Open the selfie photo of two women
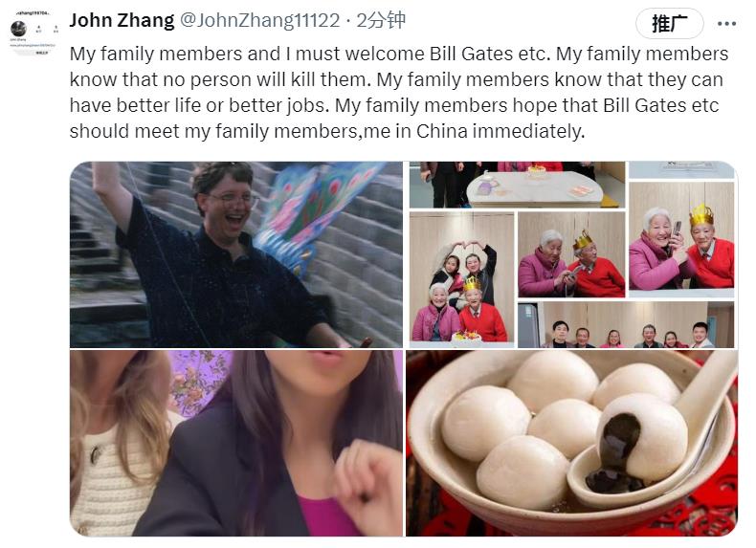Screen dimensions: 756x548 (x=236, y=443)
